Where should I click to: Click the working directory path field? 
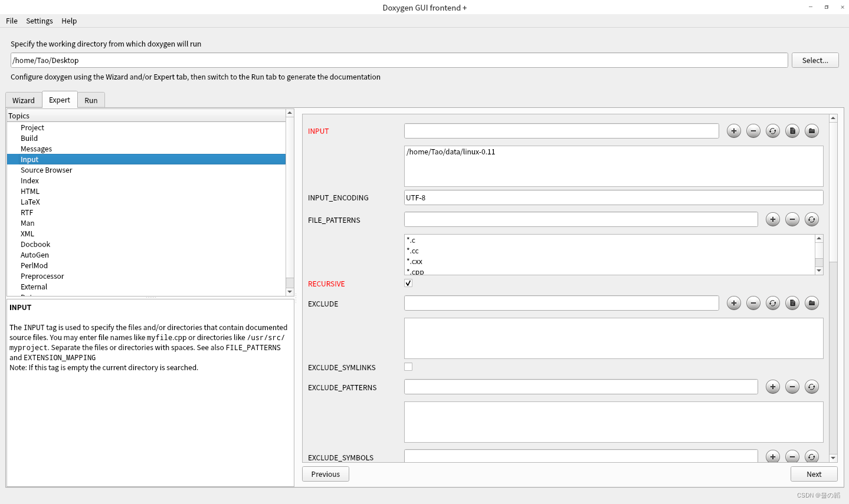(399, 60)
